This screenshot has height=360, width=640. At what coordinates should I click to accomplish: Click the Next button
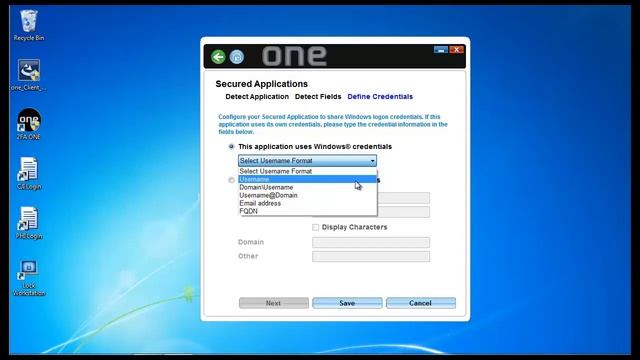[x=274, y=303]
